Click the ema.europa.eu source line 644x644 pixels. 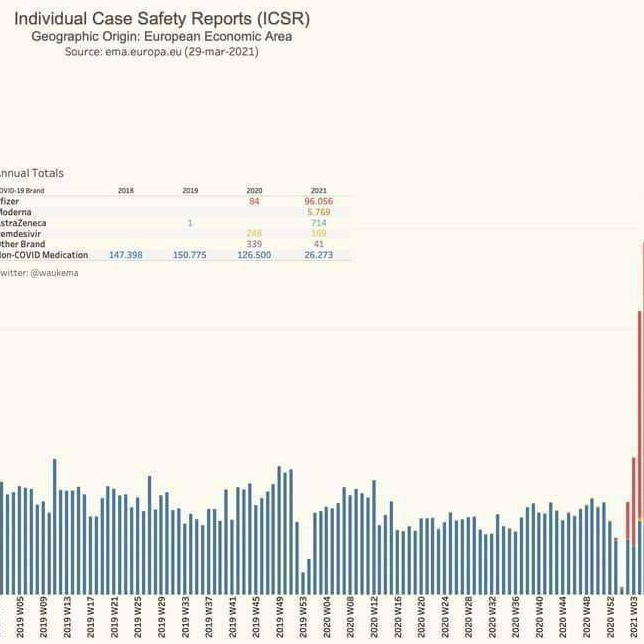click(x=161, y=52)
